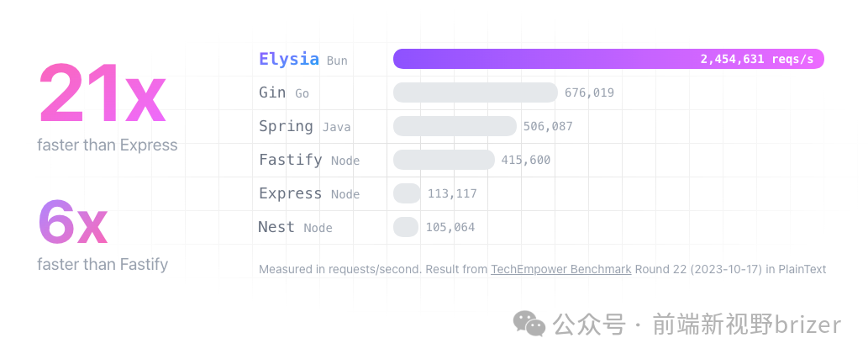Click the Spring Java bar

point(454,126)
